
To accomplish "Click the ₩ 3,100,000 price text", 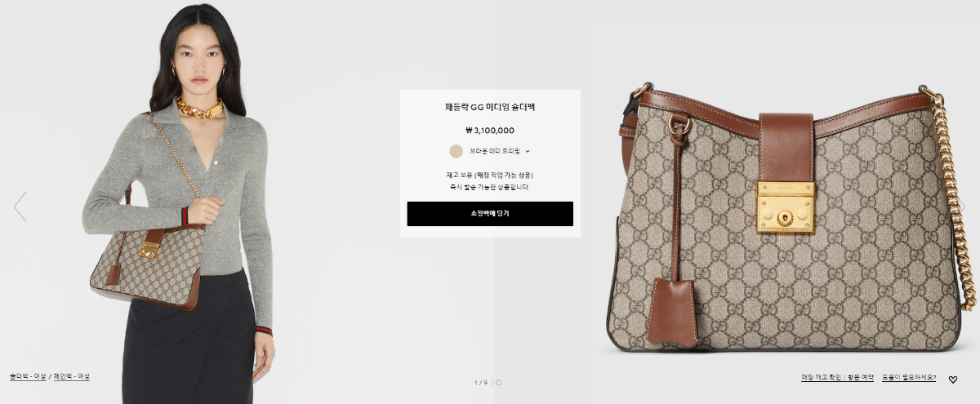I will tap(490, 130).
